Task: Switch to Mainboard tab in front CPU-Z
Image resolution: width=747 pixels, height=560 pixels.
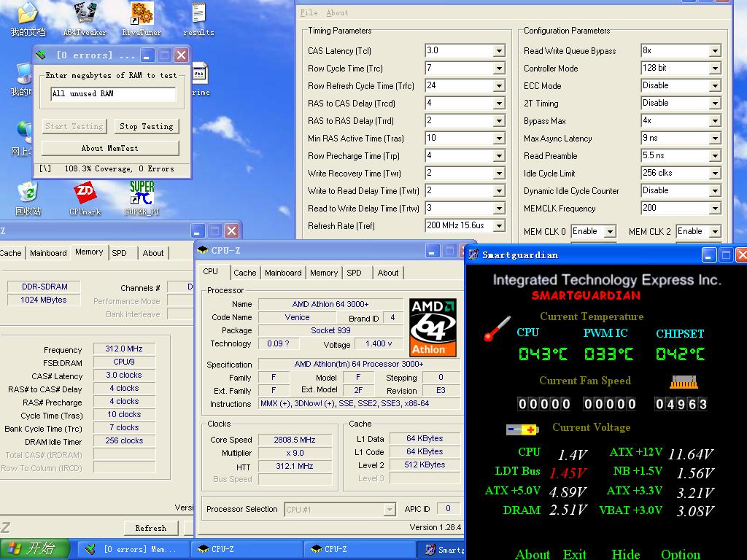Action: pyautogui.click(x=283, y=273)
